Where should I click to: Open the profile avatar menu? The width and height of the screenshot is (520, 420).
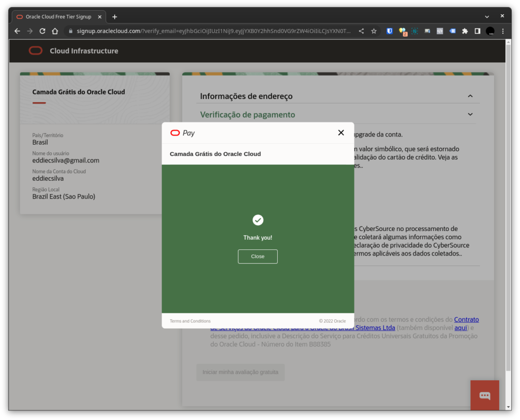click(490, 31)
